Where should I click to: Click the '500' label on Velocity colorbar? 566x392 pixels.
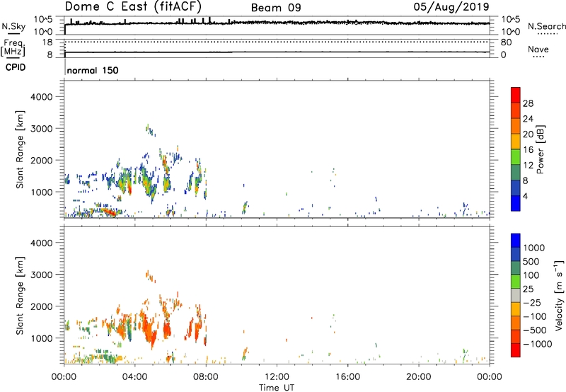531,261
